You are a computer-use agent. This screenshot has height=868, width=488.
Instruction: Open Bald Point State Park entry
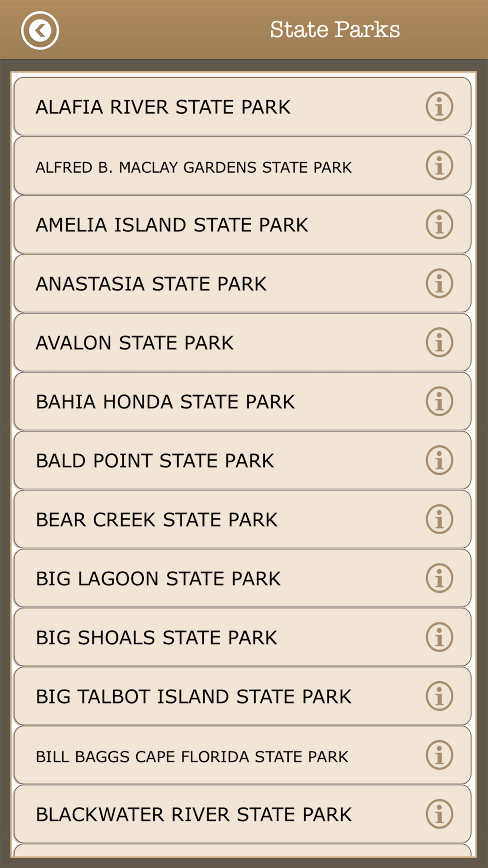(x=243, y=460)
